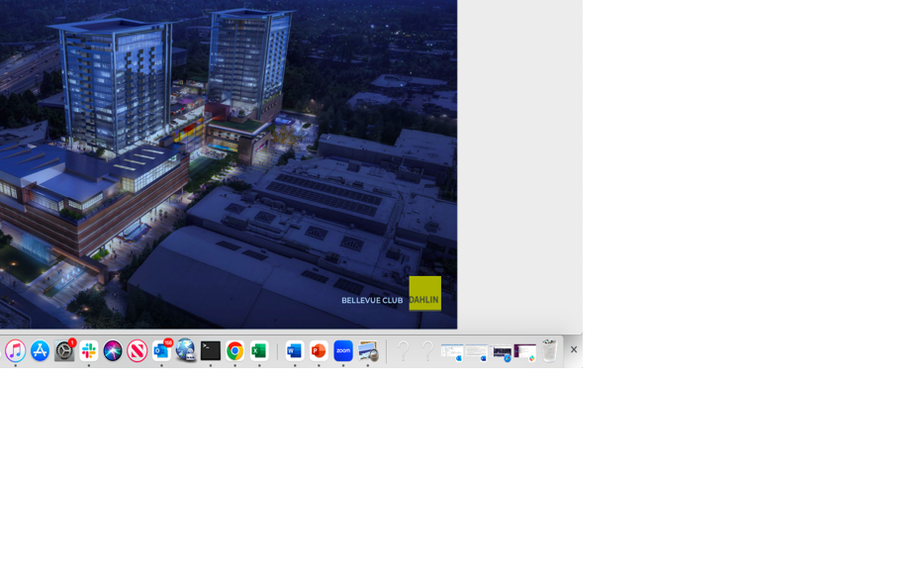Click the DAHLIN logo on the rendering
Screen dimensions: 924x575
tap(424, 293)
